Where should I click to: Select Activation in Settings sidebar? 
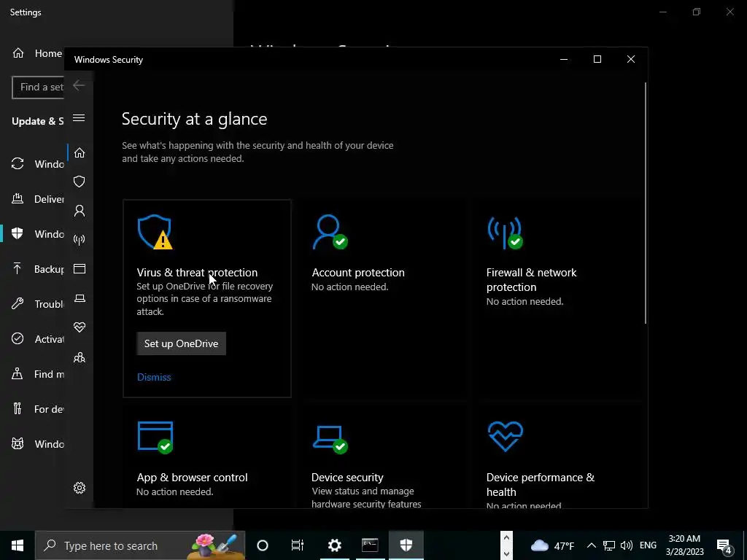click(x=37, y=339)
